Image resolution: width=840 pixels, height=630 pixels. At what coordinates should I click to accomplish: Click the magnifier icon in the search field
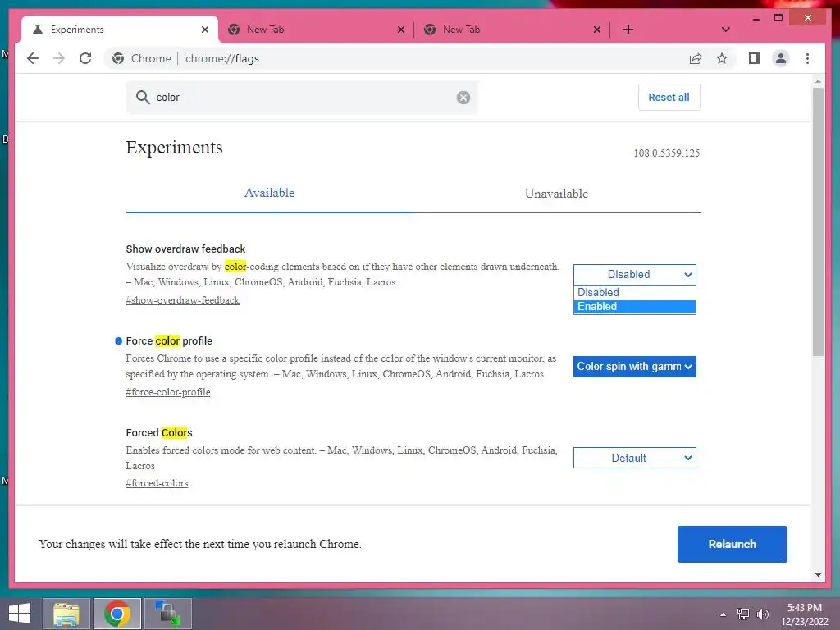[x=143, y=97]
